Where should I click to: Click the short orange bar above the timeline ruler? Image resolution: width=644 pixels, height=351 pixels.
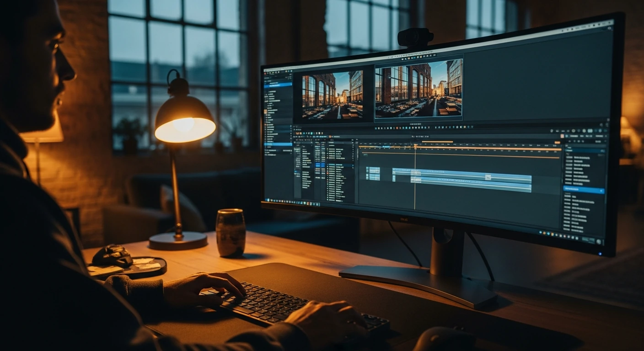click(x=437, y=142)
